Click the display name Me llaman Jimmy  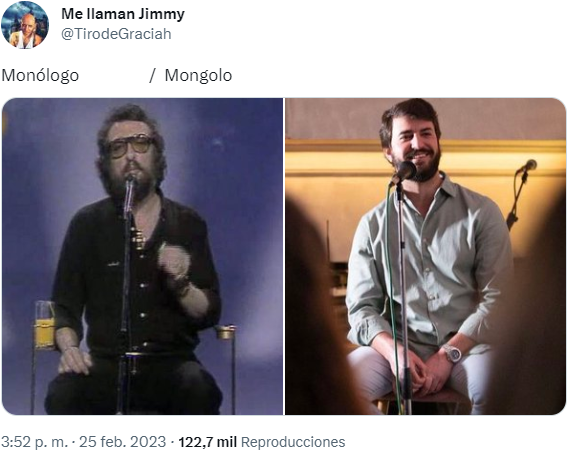coord(123,14)
